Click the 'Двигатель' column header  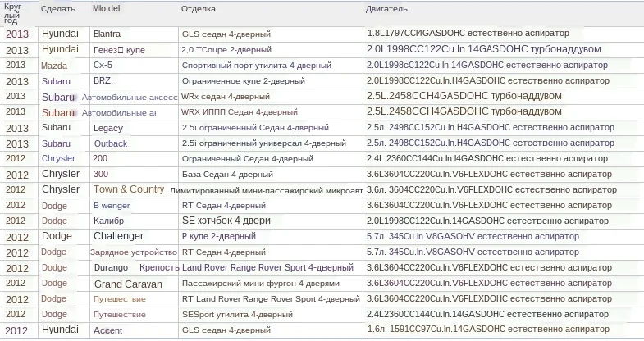pos(386,9)
